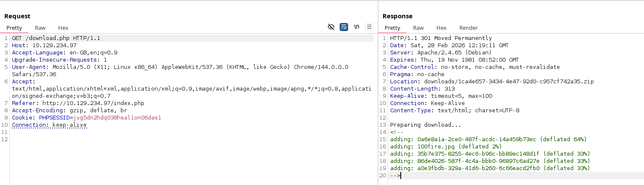This screenshot has height=185, width=644.
Task: Switch to the Response Raw tab
Action: [418, 28]
